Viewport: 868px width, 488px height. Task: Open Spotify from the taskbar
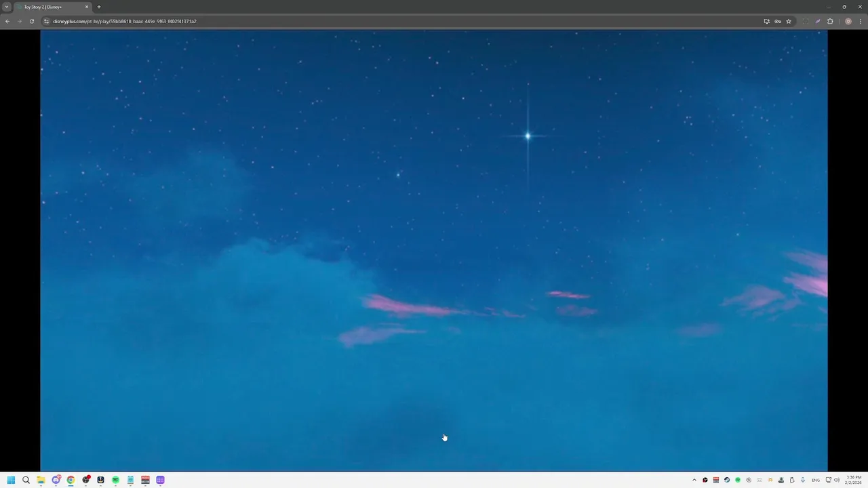[x=115, y=480]
